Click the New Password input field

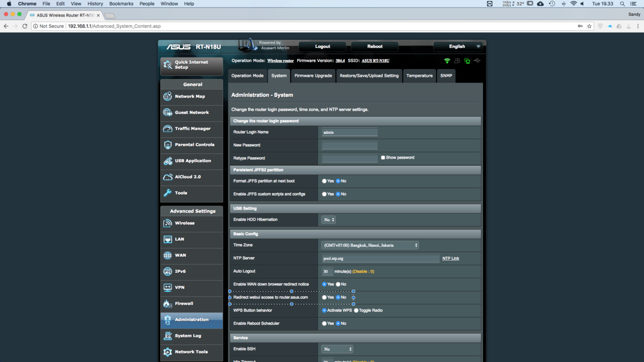click(x=350, y=145)
